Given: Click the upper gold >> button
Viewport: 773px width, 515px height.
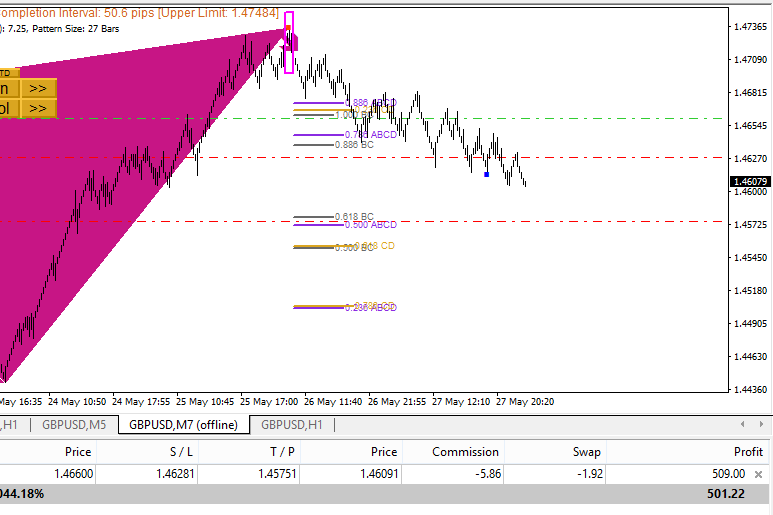Looking at the screenshot, I should coord(38,89).
